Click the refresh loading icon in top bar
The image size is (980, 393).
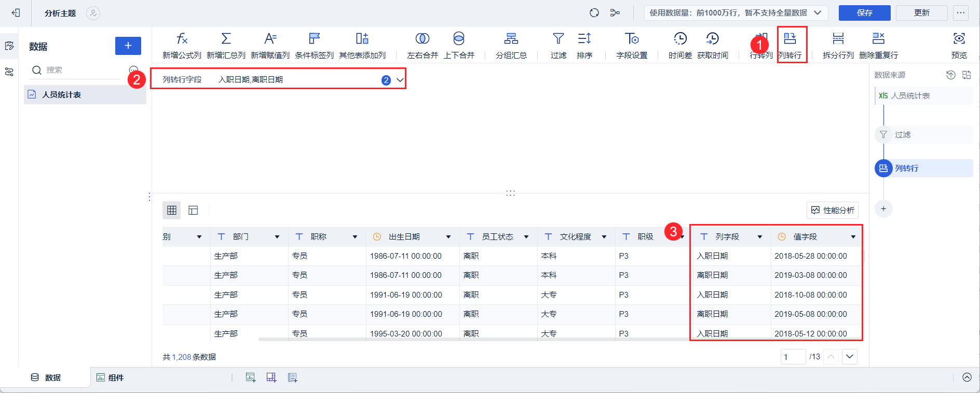tap(594, 13)
